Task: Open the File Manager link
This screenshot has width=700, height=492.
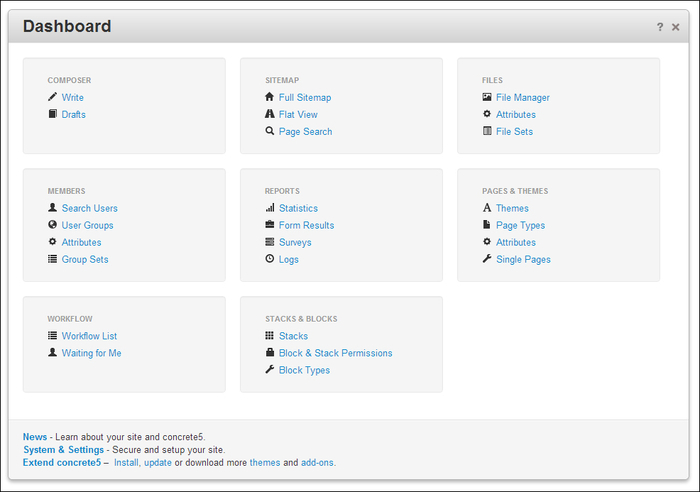Action: (x=523, y=97)
